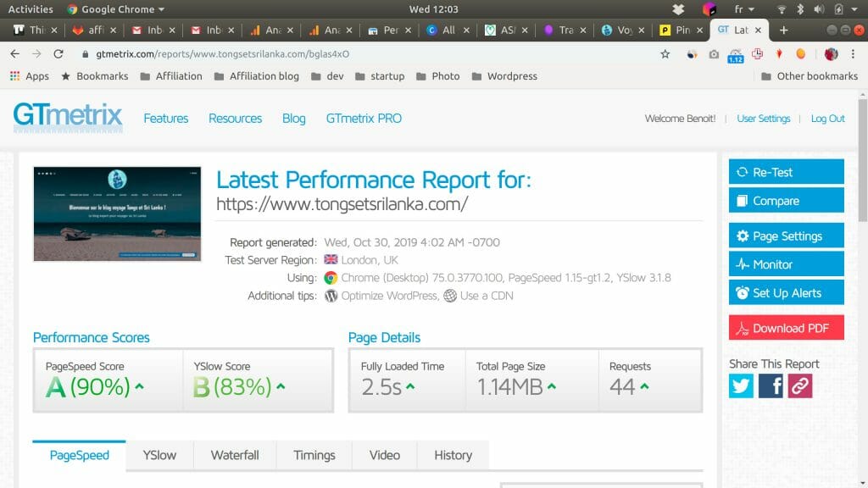
Task: Click the Monitor button
Action: (786, 264)
